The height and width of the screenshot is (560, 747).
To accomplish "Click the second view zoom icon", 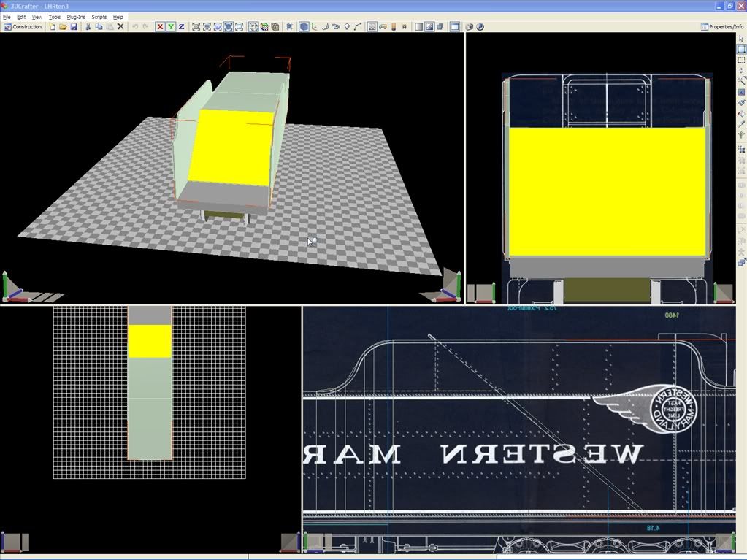I will (x=207, y=27).
